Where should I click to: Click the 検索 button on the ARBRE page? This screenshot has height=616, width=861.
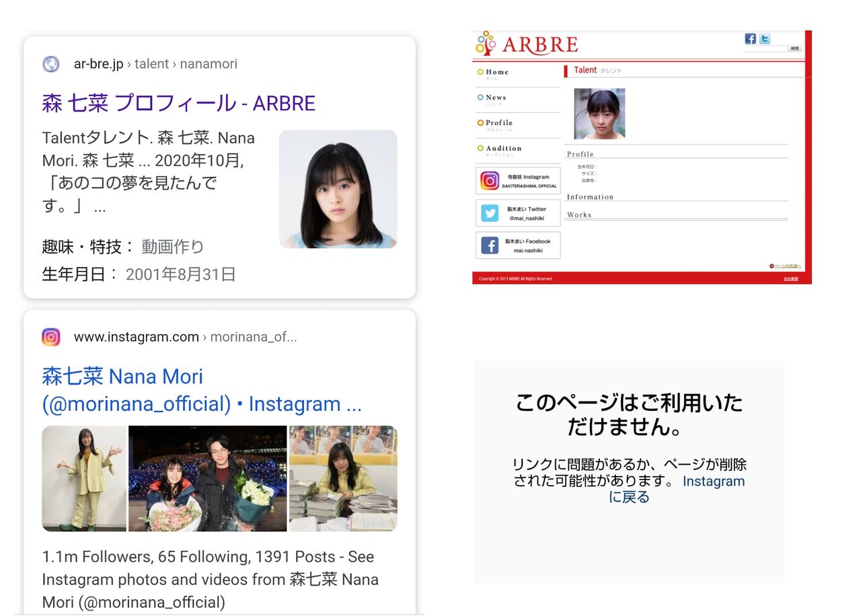tap(794, 48)
